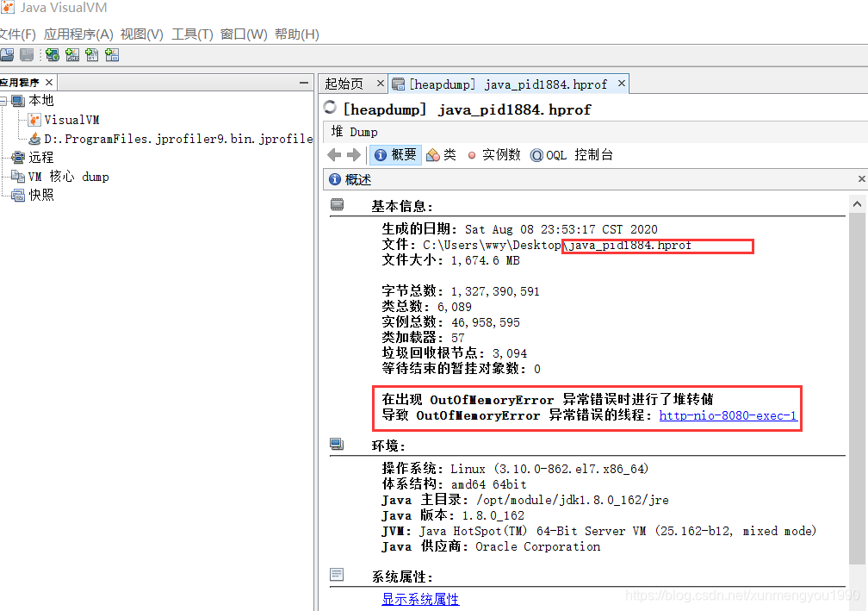This screenshot has width=868, height=611.
Task: Close the 应用程序 panel tab
Action: pos(49,83)
